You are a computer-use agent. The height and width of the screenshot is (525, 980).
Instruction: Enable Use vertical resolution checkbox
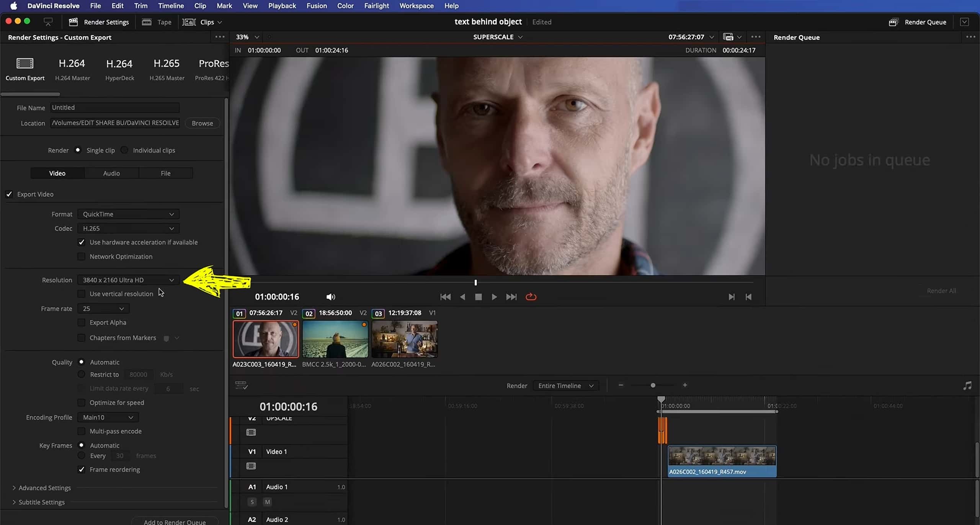pyautogui.click(x=81, y=294)
